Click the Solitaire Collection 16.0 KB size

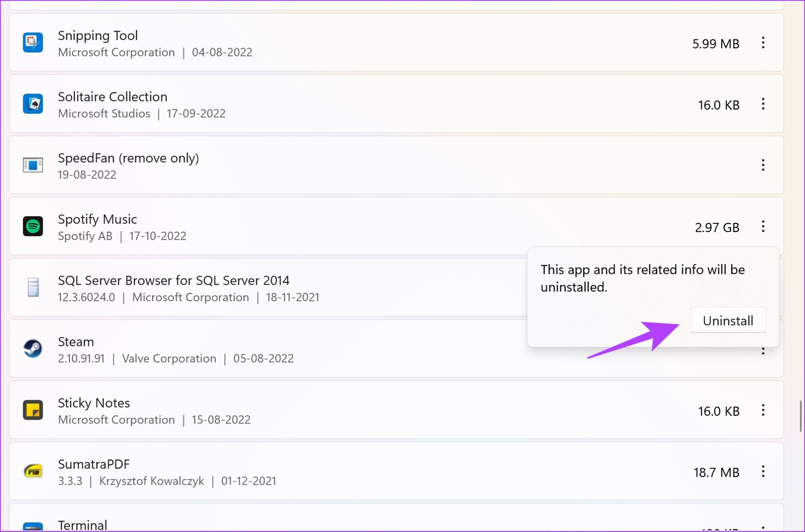[x=719, y=105]
